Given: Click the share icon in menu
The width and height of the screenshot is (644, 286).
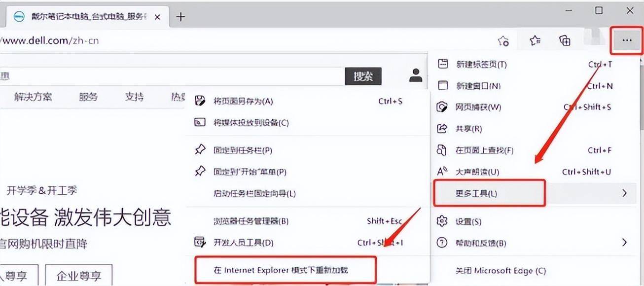Looking at the screenshot, I should tap(442, 129).
